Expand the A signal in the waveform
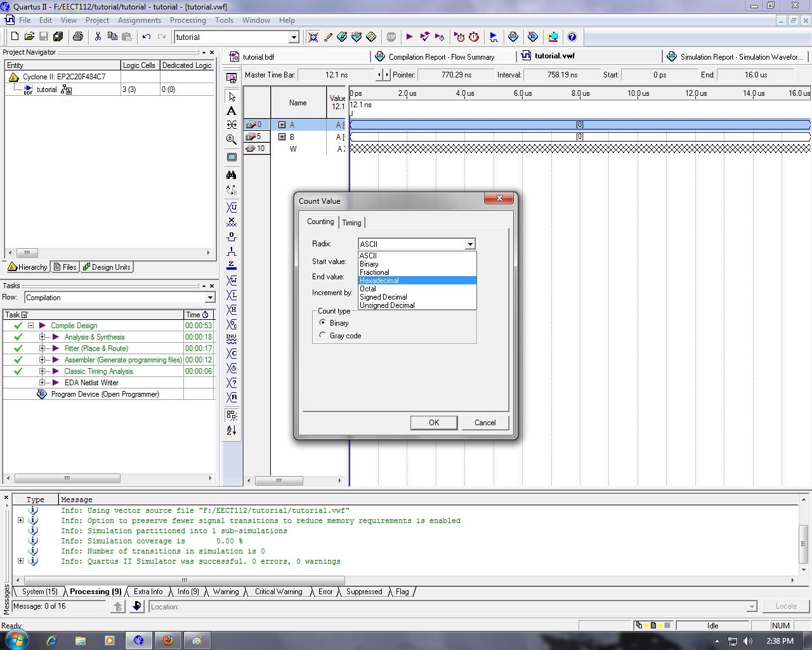The width and height of the screenshot is (812, 650). click(x=282, y=124)
